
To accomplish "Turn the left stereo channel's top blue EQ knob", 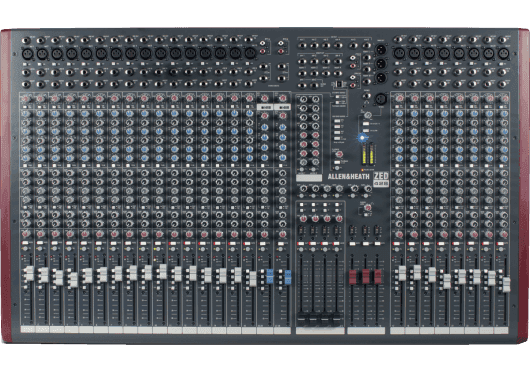I will pos(265,127).
